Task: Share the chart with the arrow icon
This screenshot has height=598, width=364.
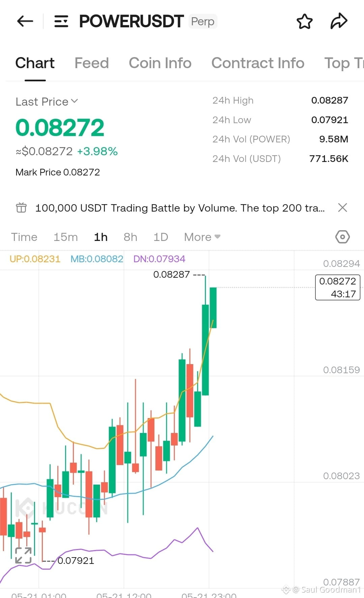Action: click(x=339, y=21)
